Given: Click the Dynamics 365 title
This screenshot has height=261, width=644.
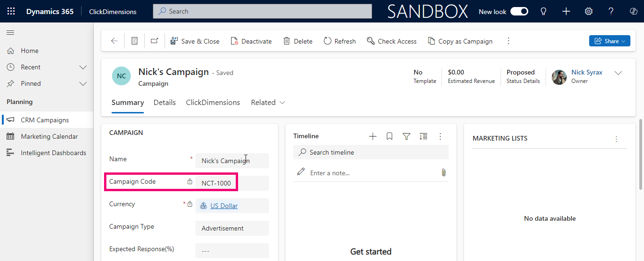Looking at the screenshot, I should [50, 11].
